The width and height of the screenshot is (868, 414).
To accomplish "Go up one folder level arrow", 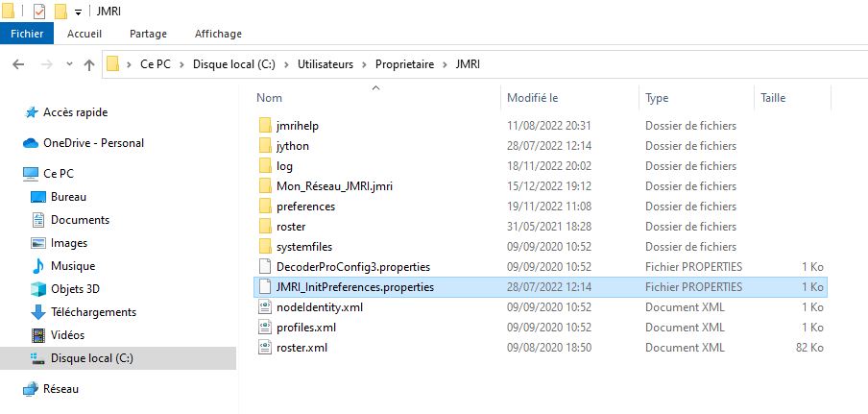I will click(x=89, y=64).
